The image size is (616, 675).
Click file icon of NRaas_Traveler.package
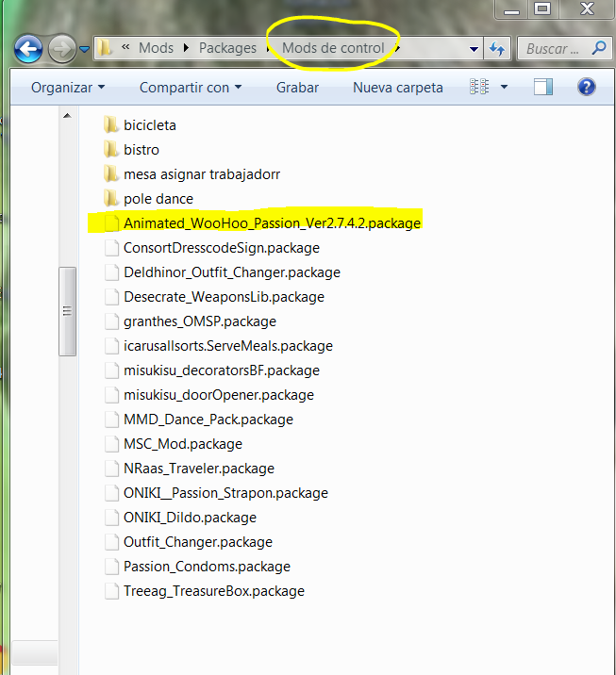click(x=111, y=469)
